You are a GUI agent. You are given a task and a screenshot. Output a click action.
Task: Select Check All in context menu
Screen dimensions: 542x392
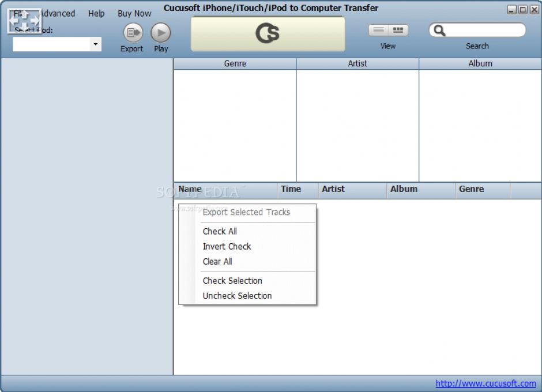point(247,231)
